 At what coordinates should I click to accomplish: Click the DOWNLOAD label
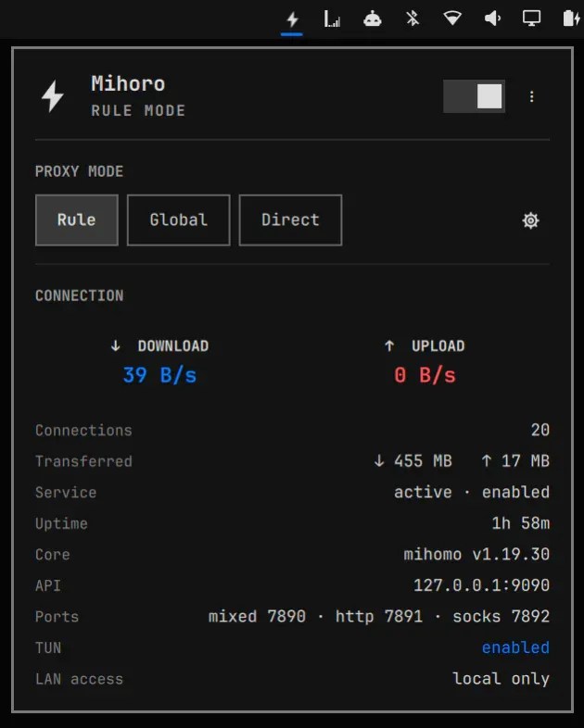tap(172, 345)
